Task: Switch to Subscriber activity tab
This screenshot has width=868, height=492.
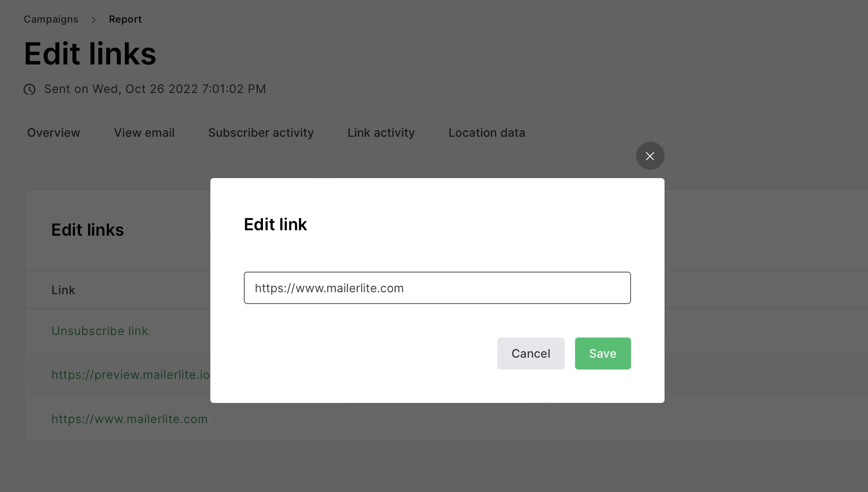Action: [x=260, y=133]
